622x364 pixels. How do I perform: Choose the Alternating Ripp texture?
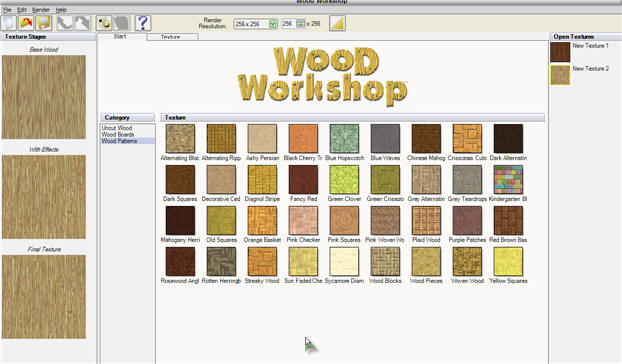coord(221,139)
